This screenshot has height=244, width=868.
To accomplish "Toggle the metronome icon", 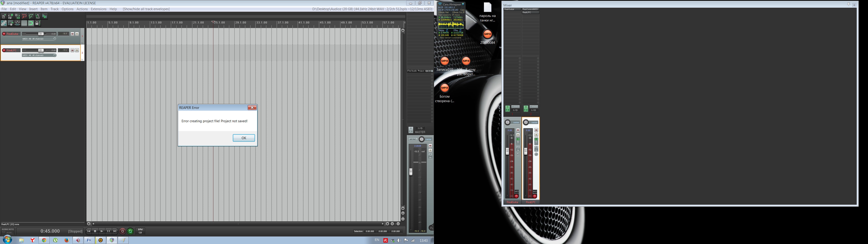I will pos(37,16).
